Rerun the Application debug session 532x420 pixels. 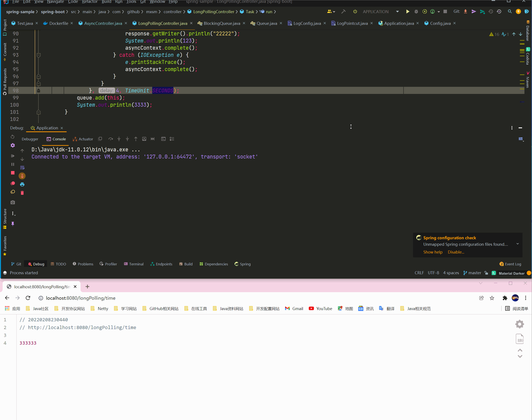13,137
